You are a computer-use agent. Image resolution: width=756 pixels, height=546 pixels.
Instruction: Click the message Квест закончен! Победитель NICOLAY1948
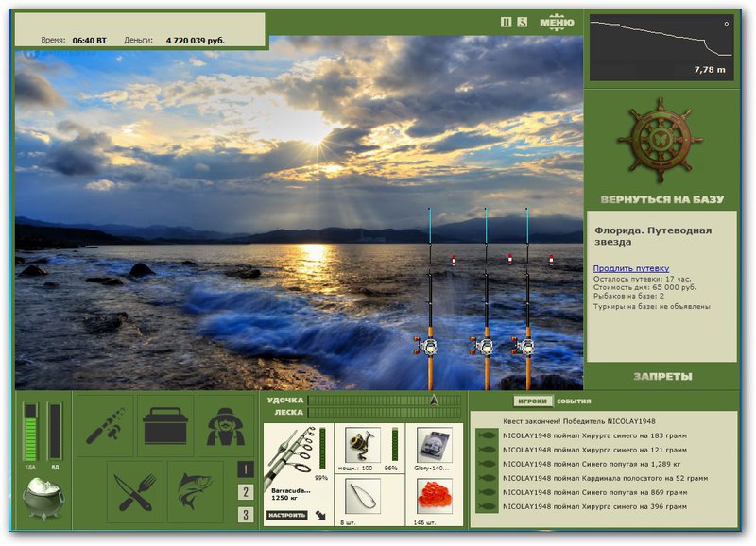click(578, 421)
